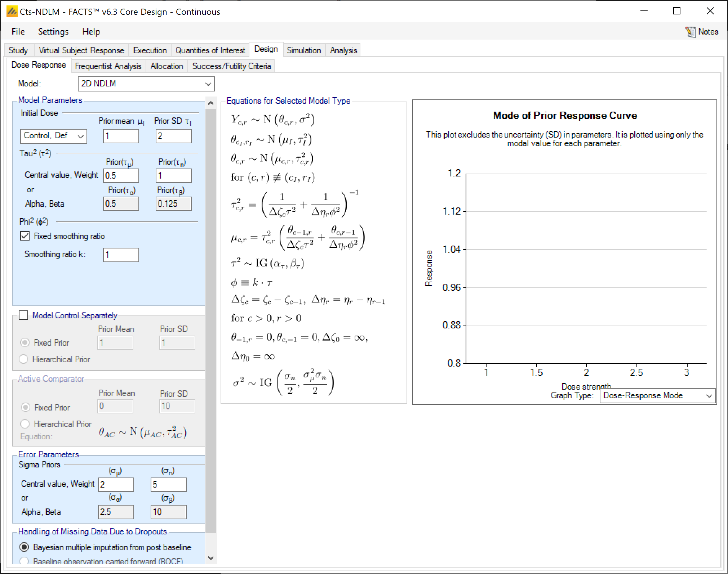
Task: Expand the Control, Def initial dose dropdown
Action: (53, 136)
